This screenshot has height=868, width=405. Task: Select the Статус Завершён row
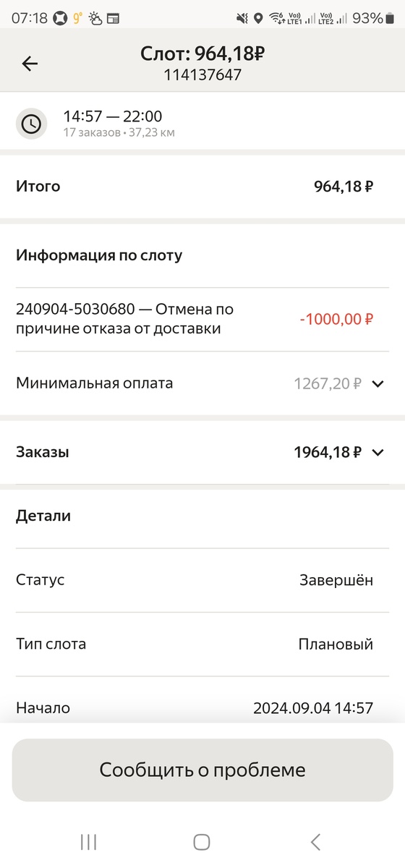click(x=202, y=580)
